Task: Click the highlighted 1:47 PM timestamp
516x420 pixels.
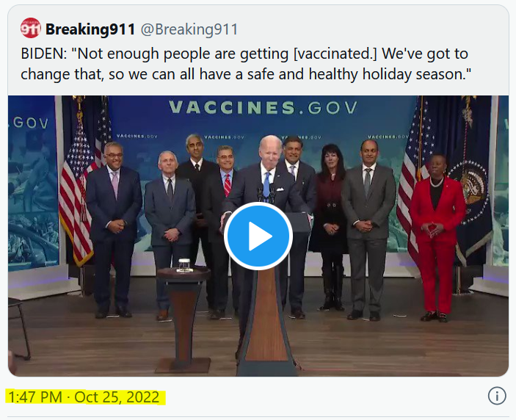Action: pyautogui.click(x=35, y=397)
